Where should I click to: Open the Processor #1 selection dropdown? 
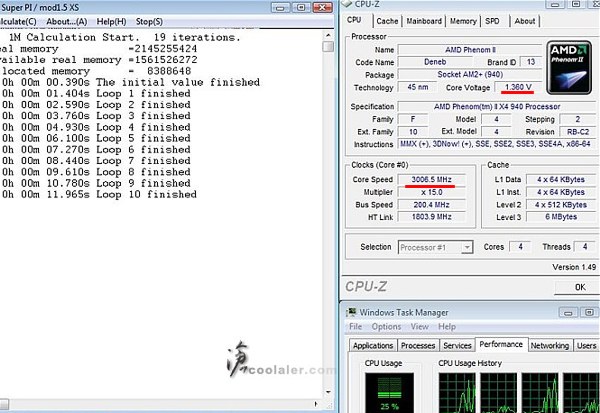[x=436, y=248]
